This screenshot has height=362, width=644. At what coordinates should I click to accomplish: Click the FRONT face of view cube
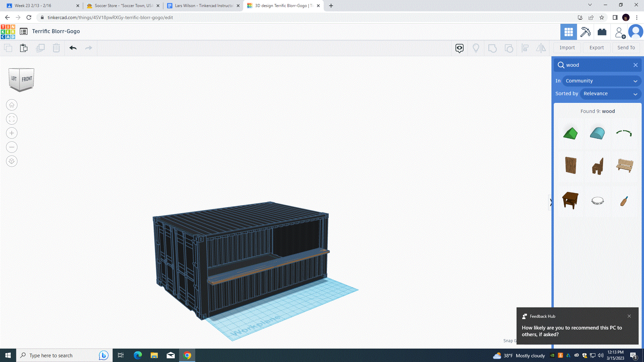click(x=27, y=79)
